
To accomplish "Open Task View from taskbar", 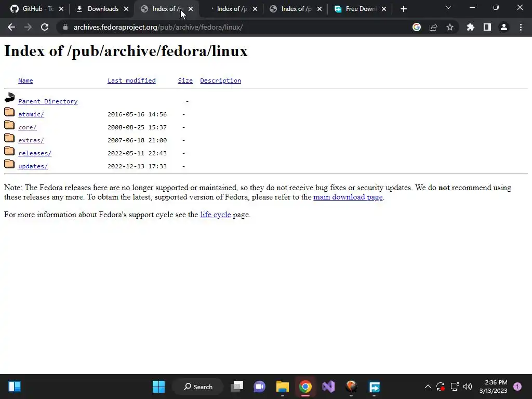I will pyautogui.click(x=237, y=387).
